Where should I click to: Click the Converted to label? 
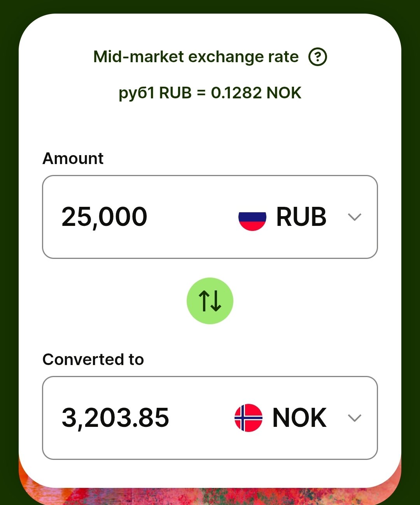coord(93,360)
